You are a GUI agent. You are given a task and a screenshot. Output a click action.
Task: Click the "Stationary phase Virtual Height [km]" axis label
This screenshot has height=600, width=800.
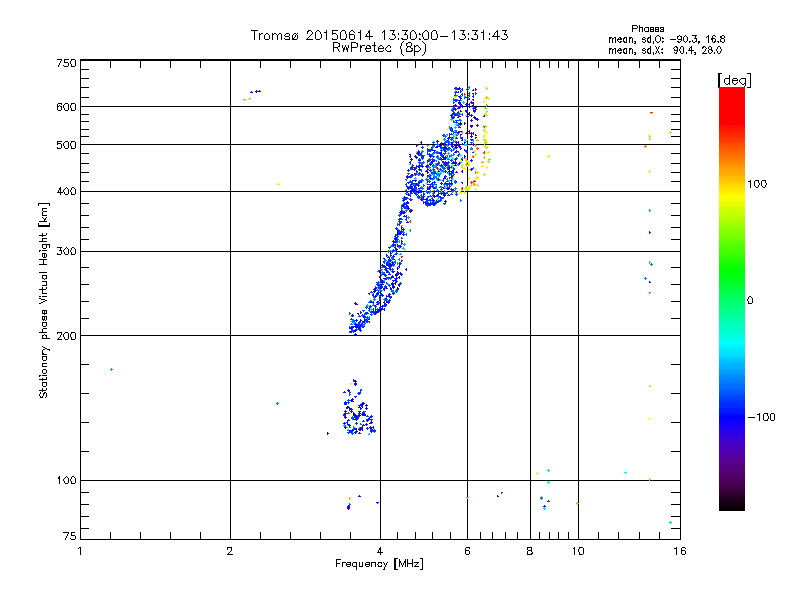pos(43,300)
